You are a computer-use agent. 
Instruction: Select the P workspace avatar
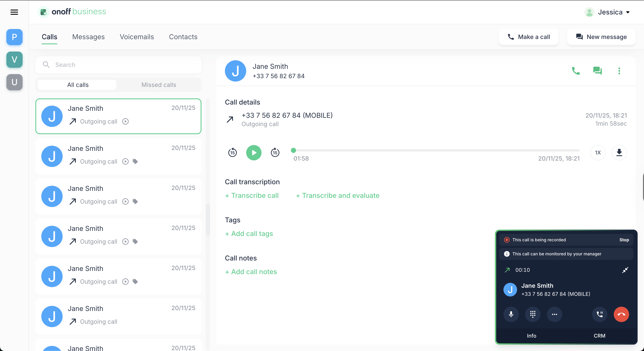14,37
